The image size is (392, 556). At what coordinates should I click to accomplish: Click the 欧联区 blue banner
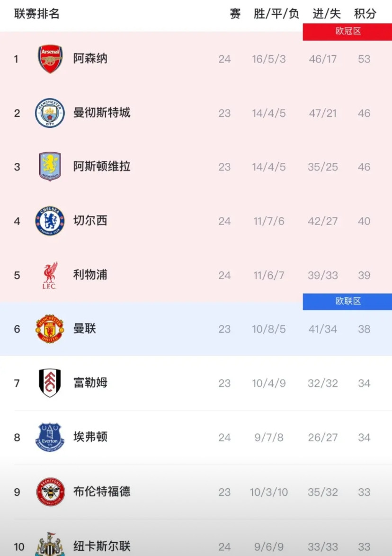[x=347, y=302]
